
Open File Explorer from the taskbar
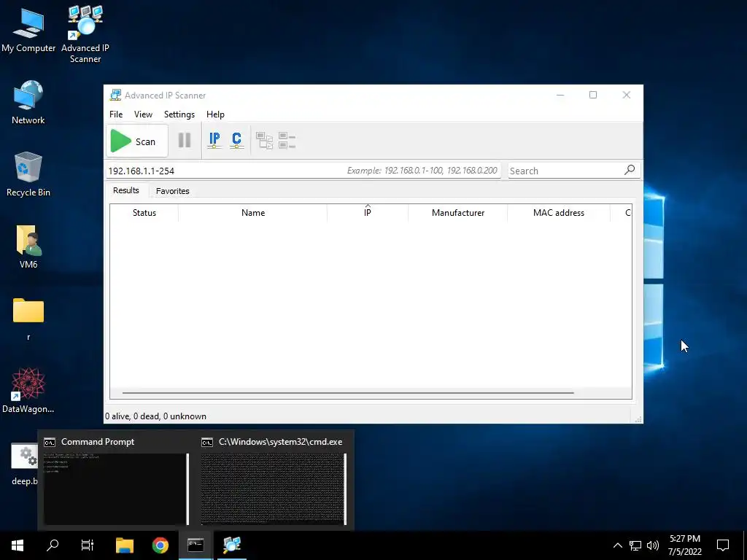(x=124, y=545)
